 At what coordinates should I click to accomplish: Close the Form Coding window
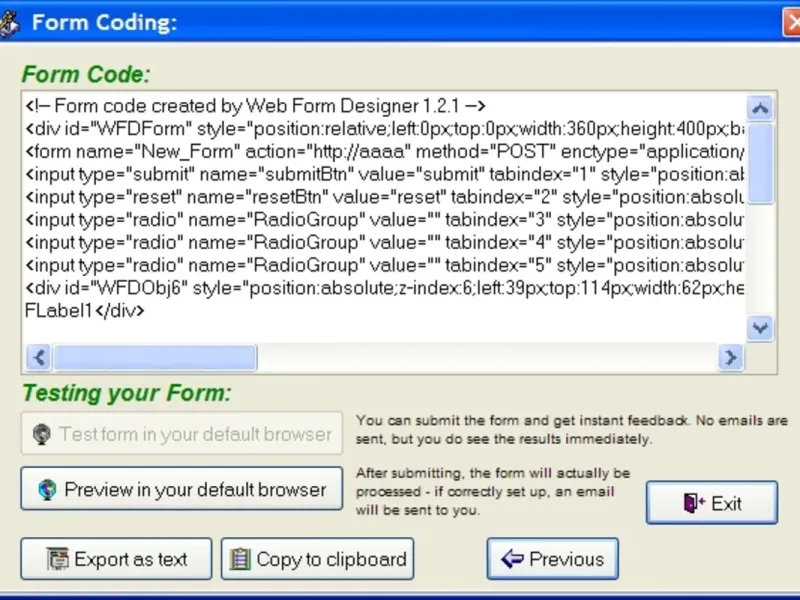click(x=792, y=23)
